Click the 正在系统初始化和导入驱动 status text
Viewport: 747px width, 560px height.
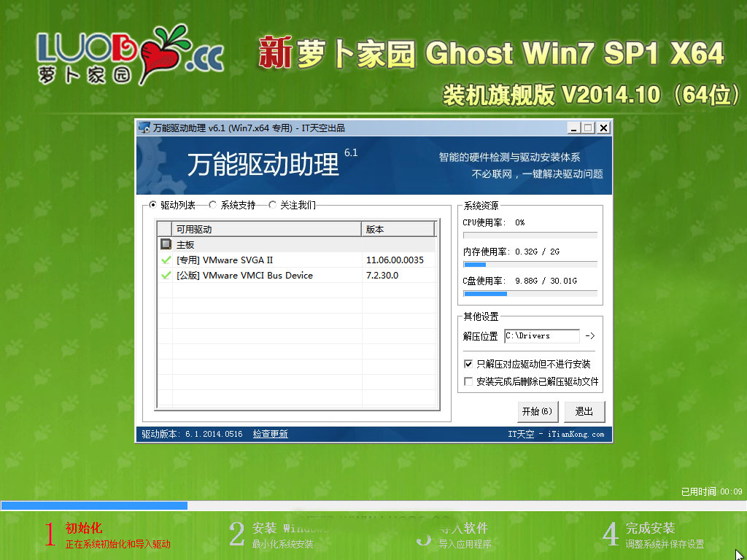pos(117,544)
